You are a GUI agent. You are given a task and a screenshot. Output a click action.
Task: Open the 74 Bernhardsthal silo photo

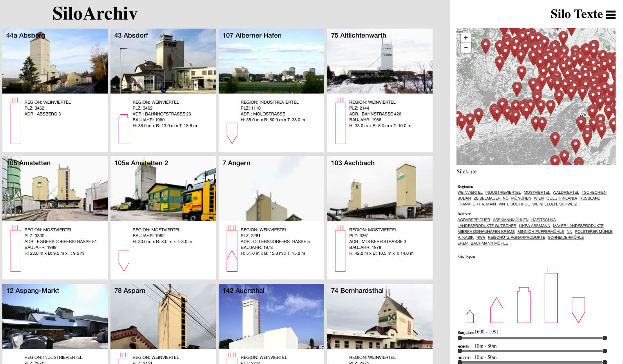coord(380,316)
